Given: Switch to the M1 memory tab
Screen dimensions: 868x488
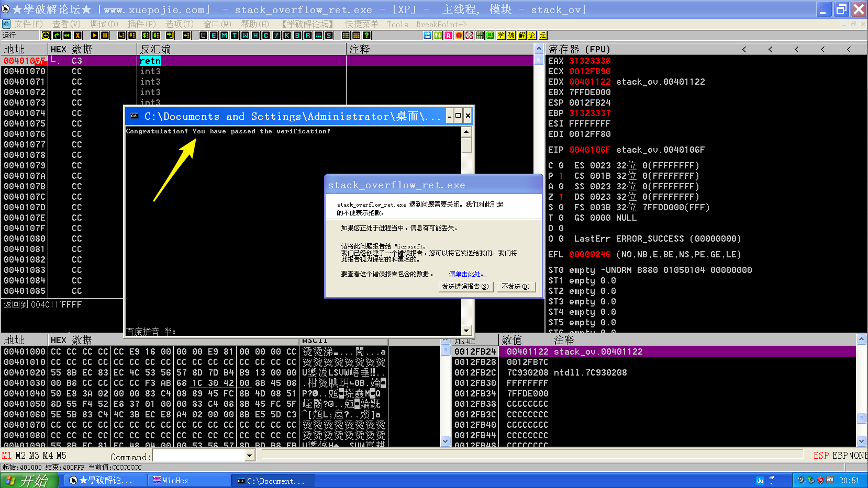Looking at the screenshot, I should (x=6, y=456).
